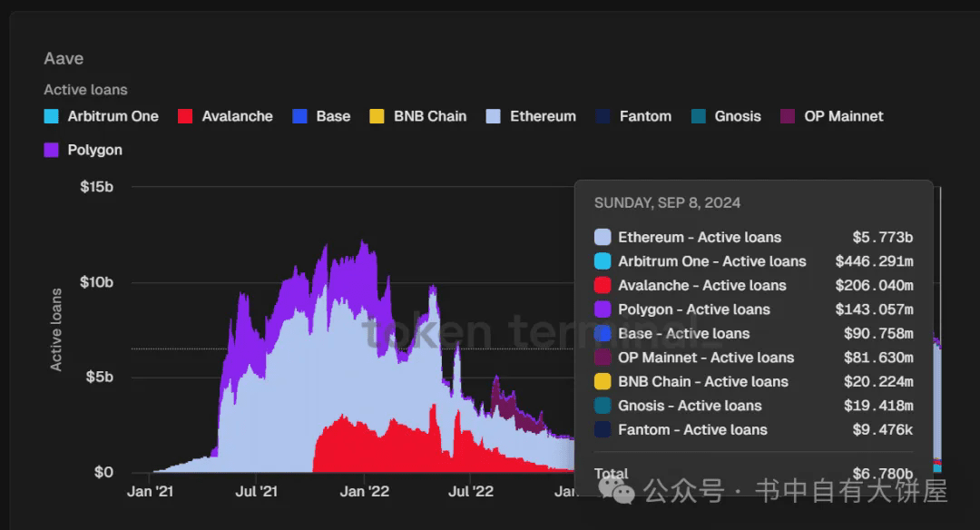Click the WeChat logo in watermark
The width and height of the screenshot is (980, 530).
click(x=616, y=491)
